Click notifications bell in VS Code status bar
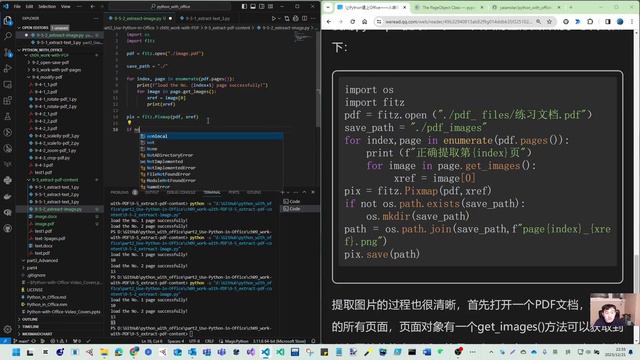This screenshot has height=360, width=640. (313, 341)
